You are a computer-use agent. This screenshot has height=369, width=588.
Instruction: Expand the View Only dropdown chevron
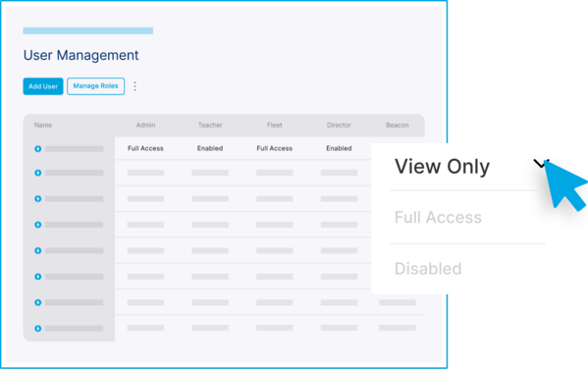[540, 164]
